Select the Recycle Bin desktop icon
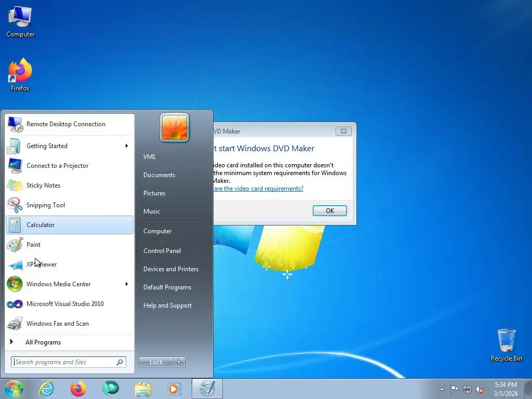The width and height of the screenshot is (532, 399). [x=506, y=345]
